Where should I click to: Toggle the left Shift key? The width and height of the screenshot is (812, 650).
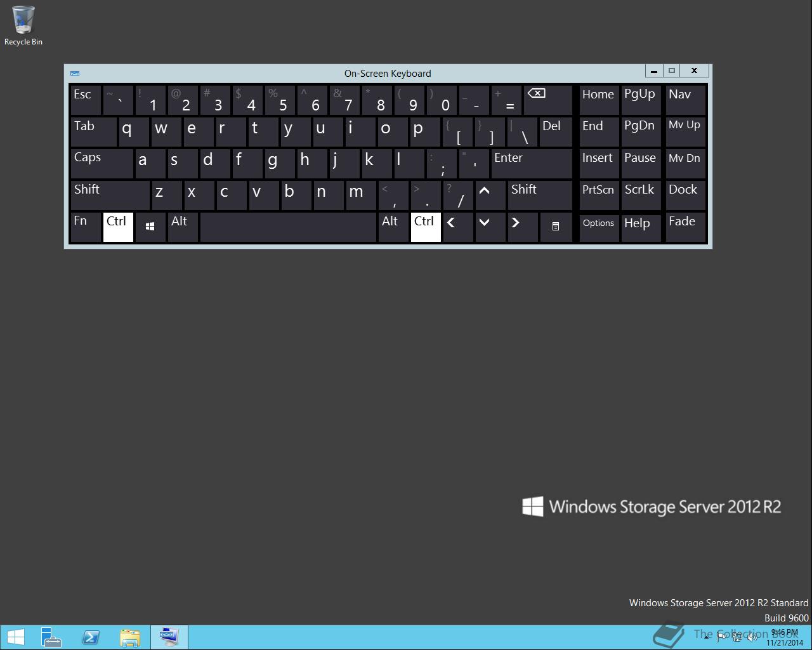tap(110, 196)
